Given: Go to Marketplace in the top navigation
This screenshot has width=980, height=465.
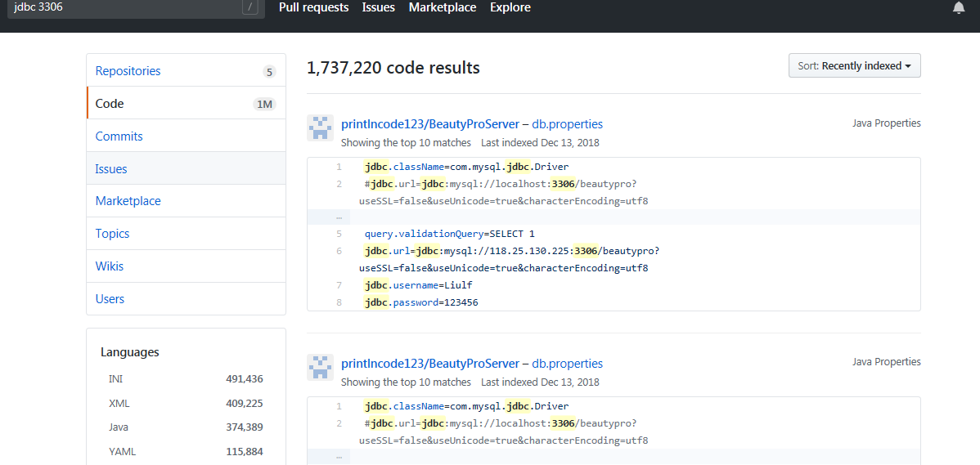Looking at the screenshot, I should point(443,7).
